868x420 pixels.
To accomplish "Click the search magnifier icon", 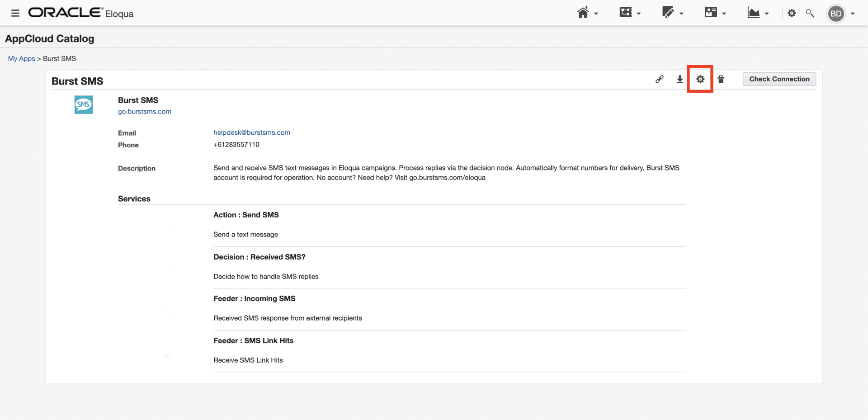I will coord(810,14).
